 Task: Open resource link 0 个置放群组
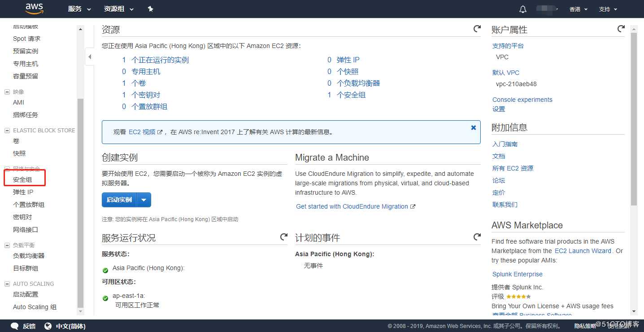point(144,107)
